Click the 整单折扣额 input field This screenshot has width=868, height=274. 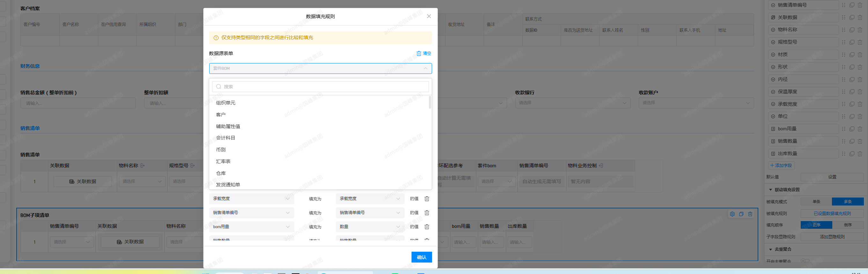click(174, 103)
